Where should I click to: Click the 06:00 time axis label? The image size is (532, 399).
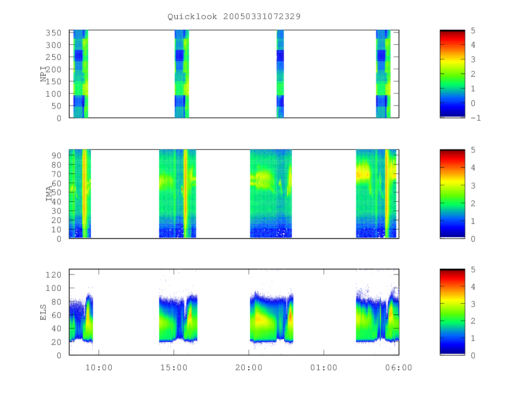coord(399,368)
